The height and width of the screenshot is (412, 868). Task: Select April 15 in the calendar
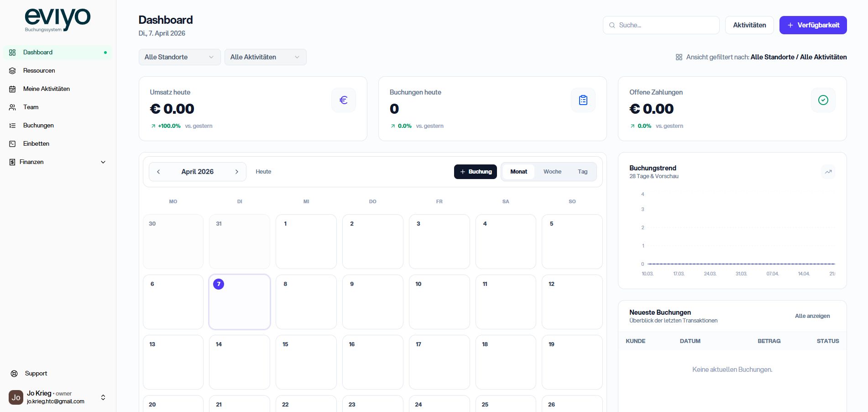point(306,362)
